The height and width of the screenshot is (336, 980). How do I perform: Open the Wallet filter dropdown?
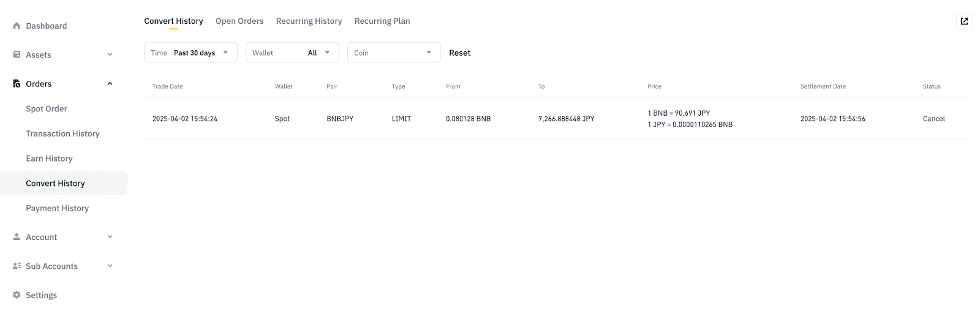292,53
